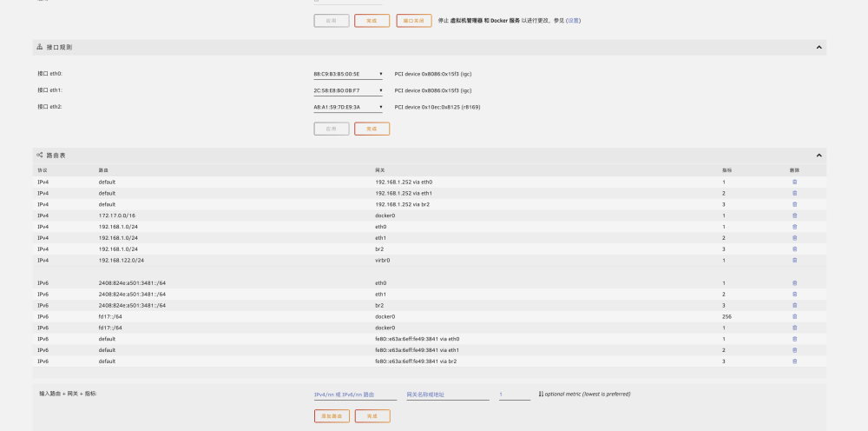
Task: Delete IPv6 2408:824e:a501:3481::/64 br2 route
Action: [x=794, y=305]
